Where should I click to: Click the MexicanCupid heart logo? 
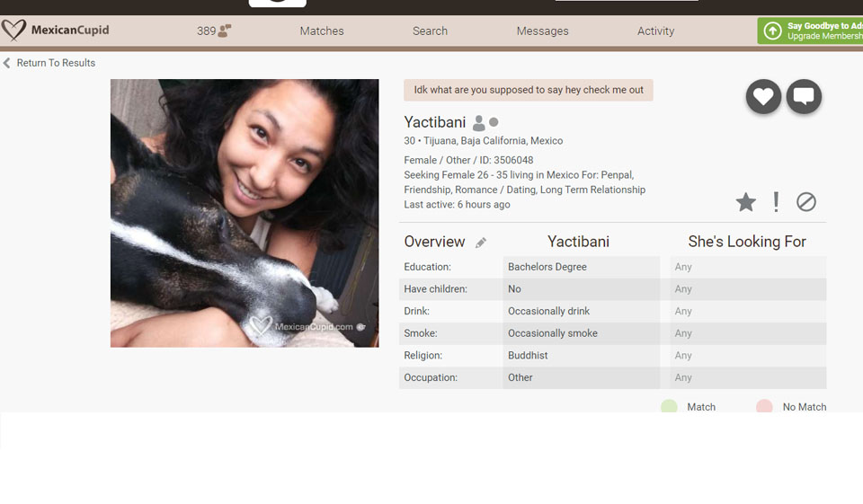(x=13, y=31)
